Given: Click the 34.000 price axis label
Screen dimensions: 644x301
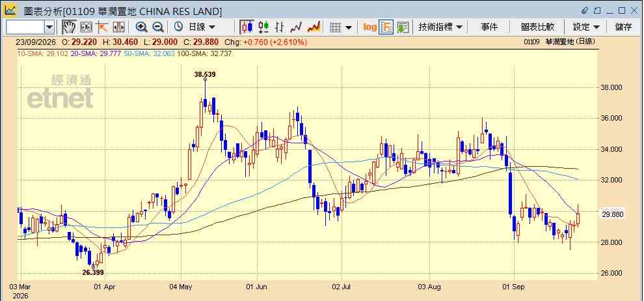Looking at the screenshot, I should (x=612, y=149).
